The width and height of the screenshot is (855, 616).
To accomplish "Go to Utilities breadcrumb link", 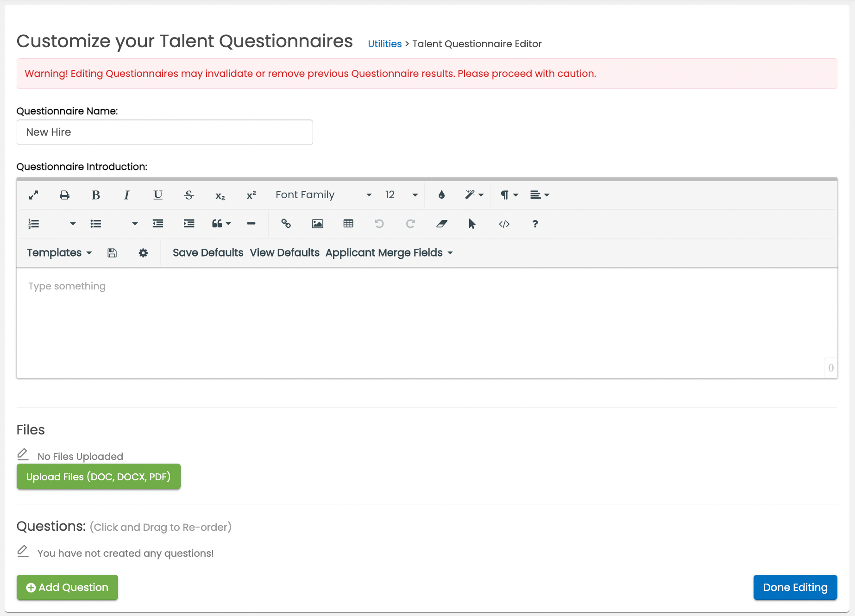I will coord(384,44).
